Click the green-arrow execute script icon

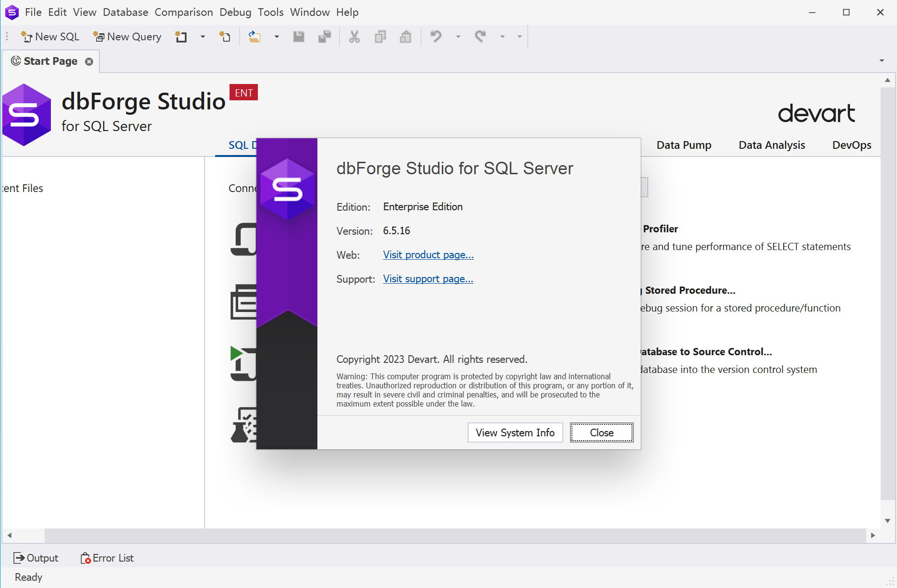(243, 363)
